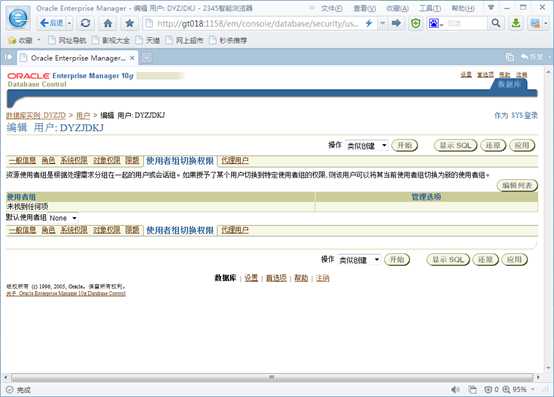Click the status bar icon next to the speaker
Screen dimensions: 554x397
(x=472, y=389)
